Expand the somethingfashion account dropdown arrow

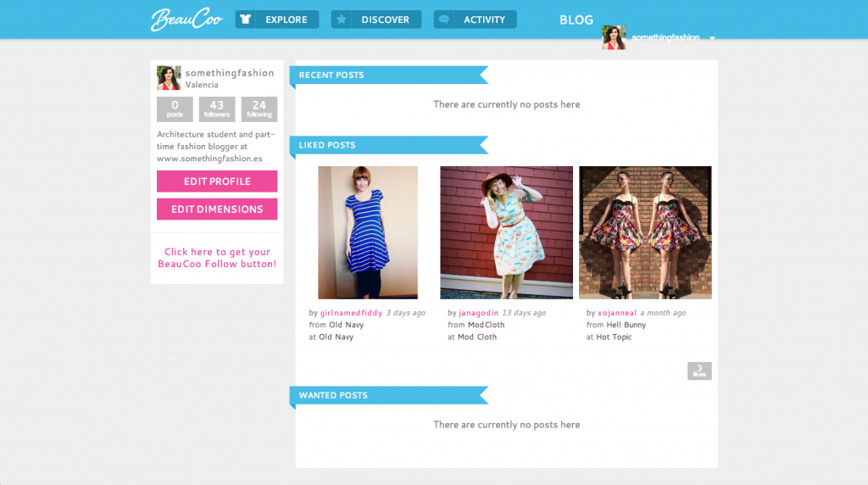point(713,39)
